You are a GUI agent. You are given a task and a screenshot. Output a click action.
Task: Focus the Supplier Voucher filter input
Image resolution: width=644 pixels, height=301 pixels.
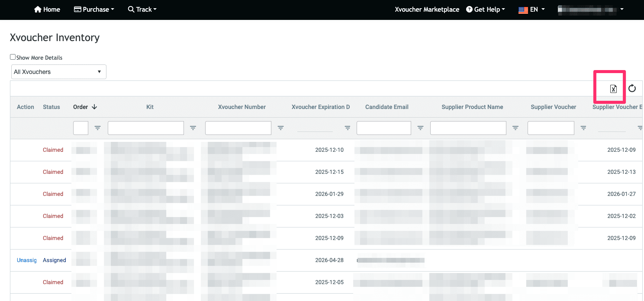coord(551,128)
